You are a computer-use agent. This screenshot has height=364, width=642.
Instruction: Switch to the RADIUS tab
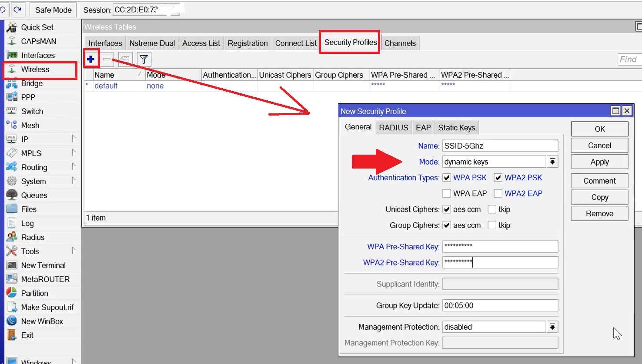tap(394, 128)
